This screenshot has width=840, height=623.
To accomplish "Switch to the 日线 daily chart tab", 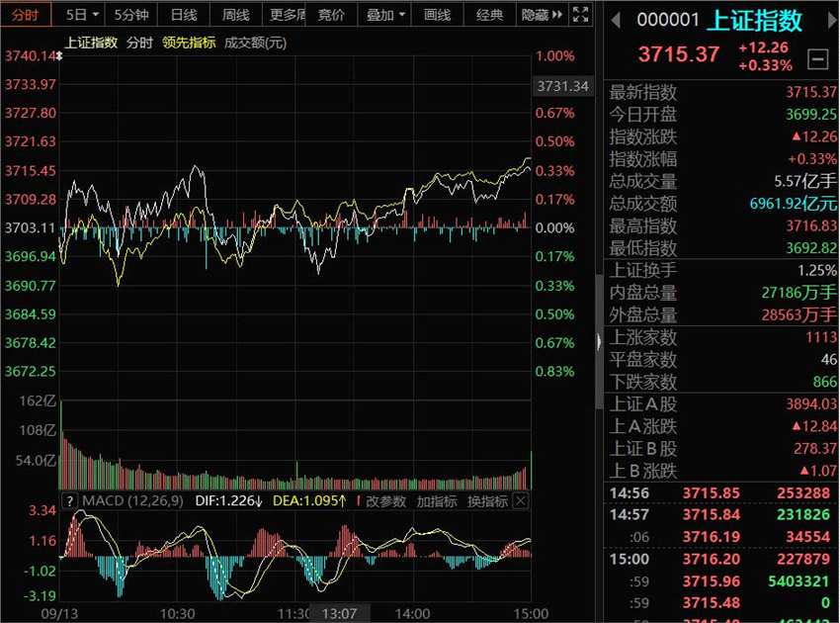I will coord(183,15).
